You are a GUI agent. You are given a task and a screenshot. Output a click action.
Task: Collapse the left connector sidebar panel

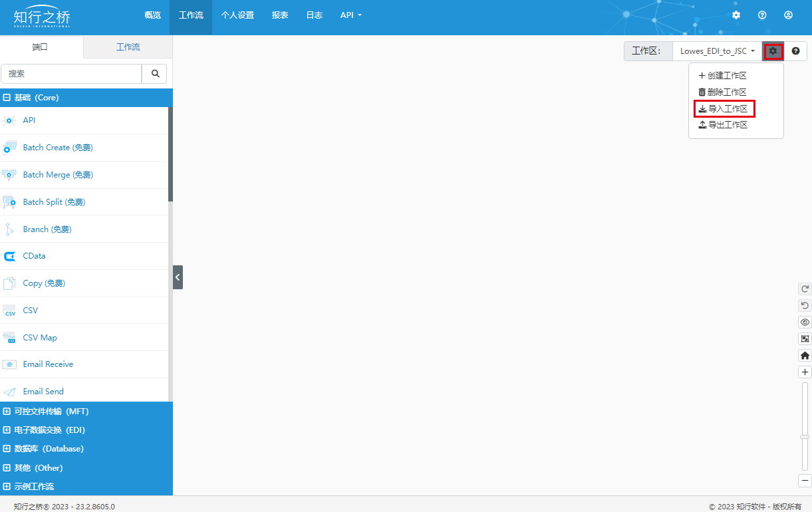(178, 277)
